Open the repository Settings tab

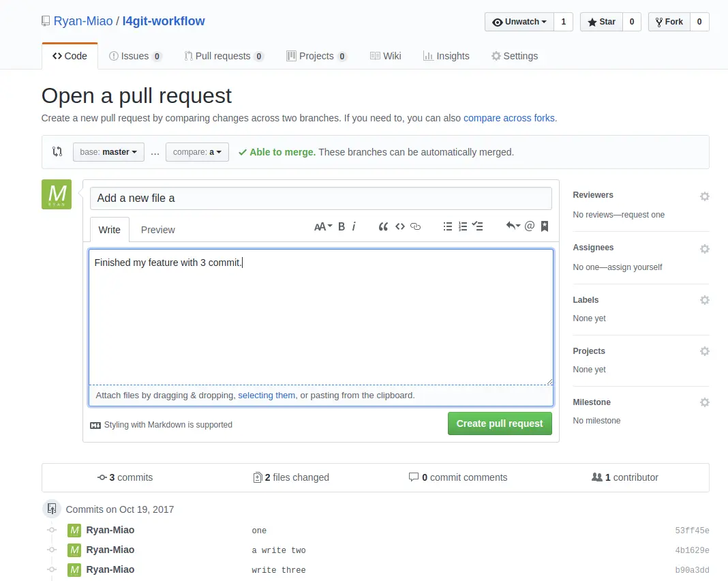pyautogui.click(x=515, y=56)
